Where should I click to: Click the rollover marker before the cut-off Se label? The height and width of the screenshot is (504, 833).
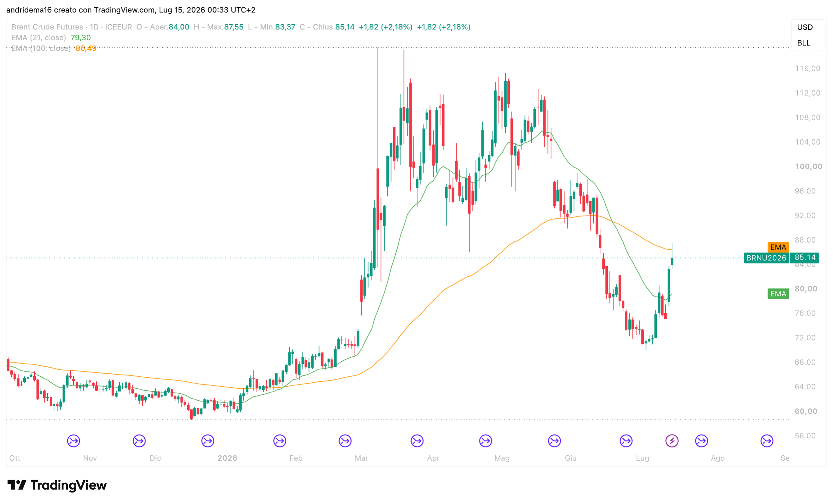point(767,441)
